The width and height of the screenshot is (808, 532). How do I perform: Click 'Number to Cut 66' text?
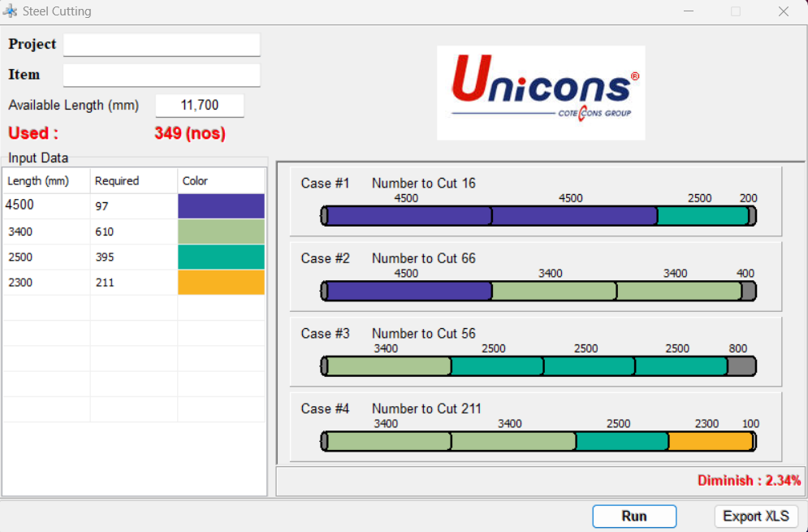tap(424, 259)
